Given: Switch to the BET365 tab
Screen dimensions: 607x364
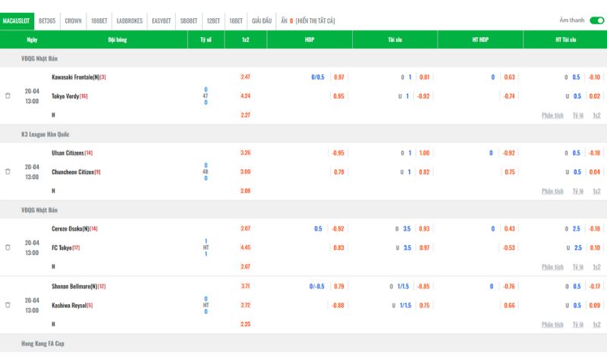Looking at the screenshot, I should (x=47, y=21).
